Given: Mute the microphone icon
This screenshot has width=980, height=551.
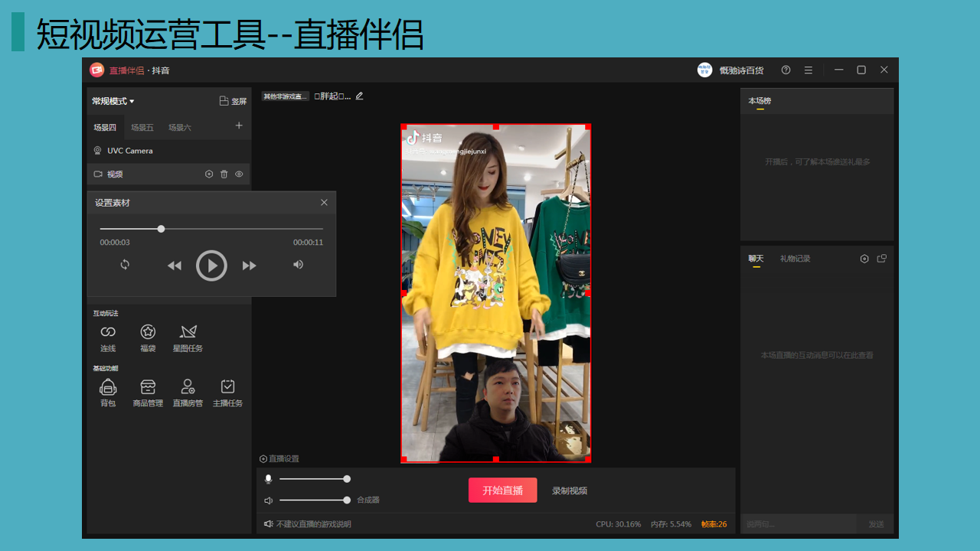Looking at the screenshot, I should coord(268,479).
